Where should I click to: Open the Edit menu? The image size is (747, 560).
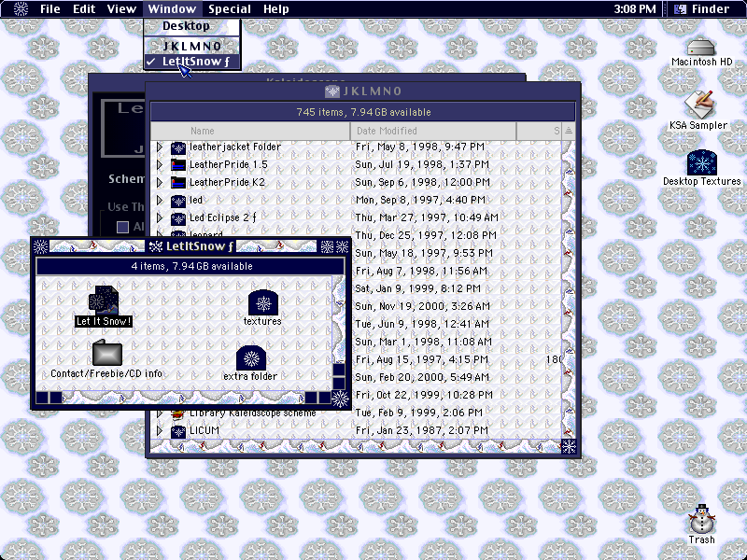coord(84,8)
